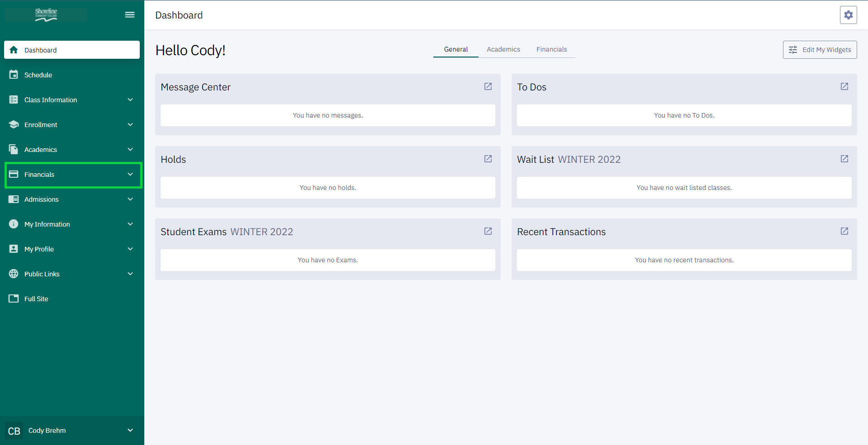Open settings via the gear icon

click(x=848, y=15)
